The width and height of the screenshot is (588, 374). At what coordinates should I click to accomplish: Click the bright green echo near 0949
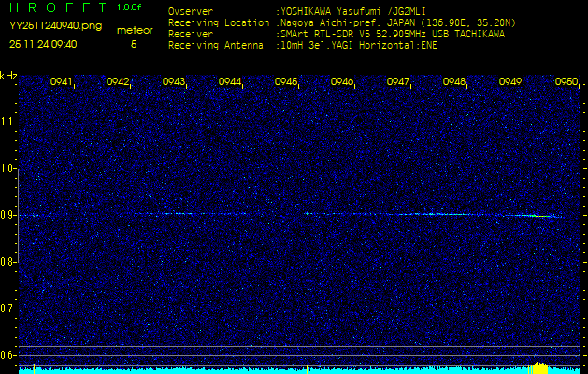click(531, 216)
